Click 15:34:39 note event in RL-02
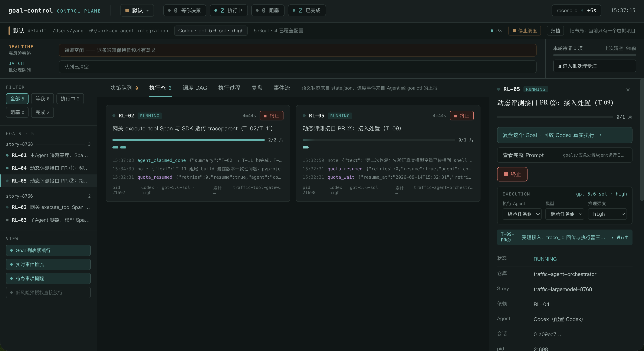The height and width of the screenshot is (351, 644). (198, 169)
